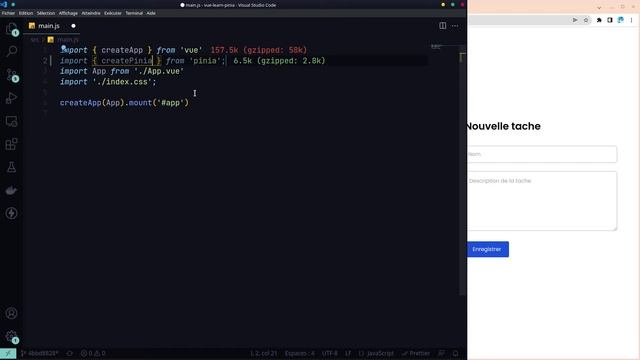This screenshot has height=360, width=640.
Task: Open the feedback icon in status bar
Action: [x=441, y=353]
